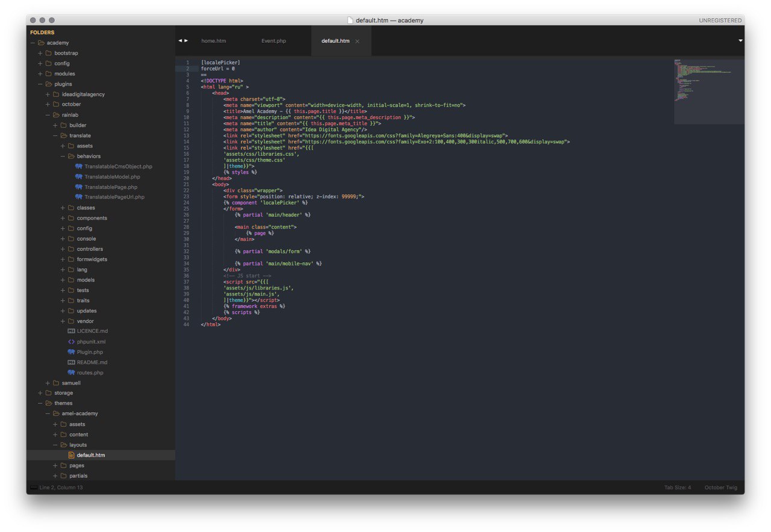Expand the controllers folder

point(63,249)
